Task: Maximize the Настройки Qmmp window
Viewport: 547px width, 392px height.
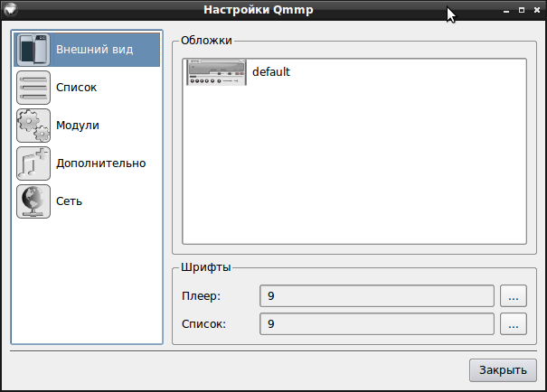Action: [x=522, y=10]
